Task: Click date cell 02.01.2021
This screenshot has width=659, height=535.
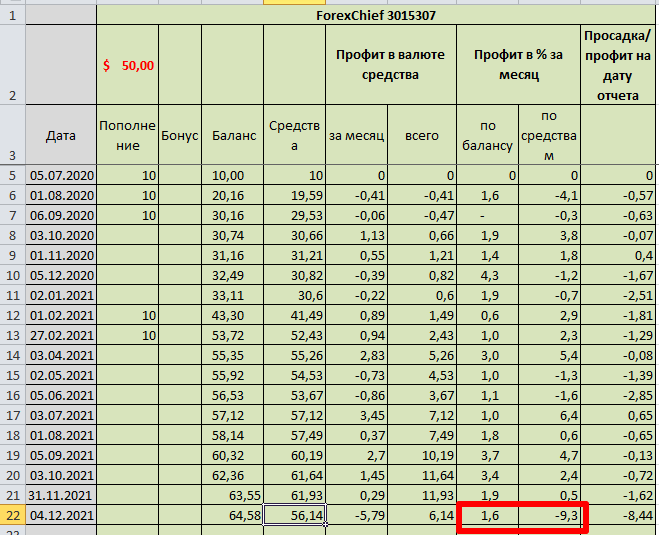Action: coord(61,295)
